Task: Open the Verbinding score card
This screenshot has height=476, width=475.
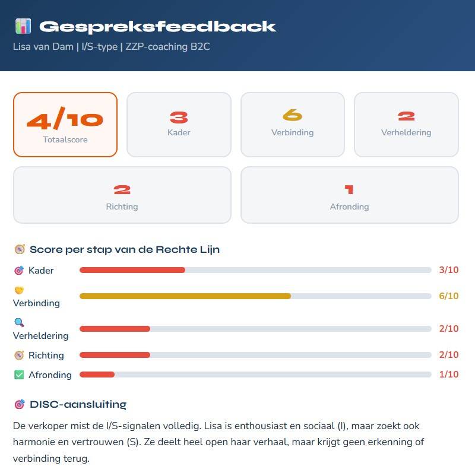Action: (292, 125)
